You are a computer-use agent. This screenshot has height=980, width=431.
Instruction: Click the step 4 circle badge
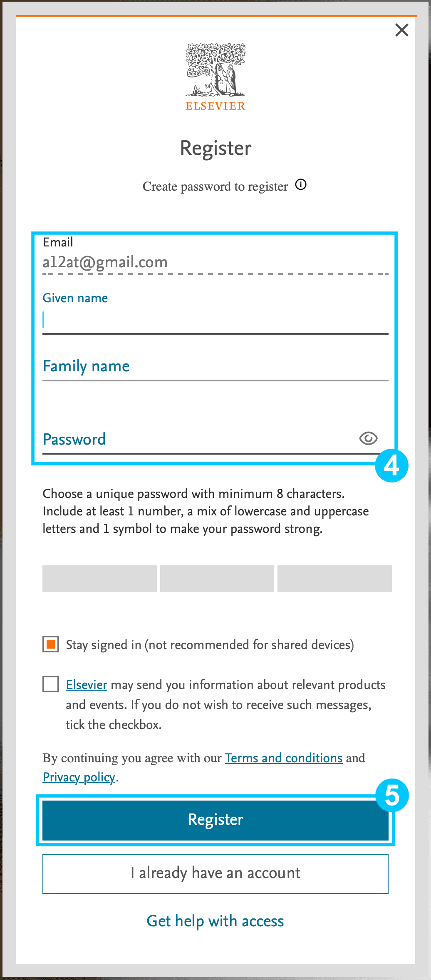coord(391,465)
